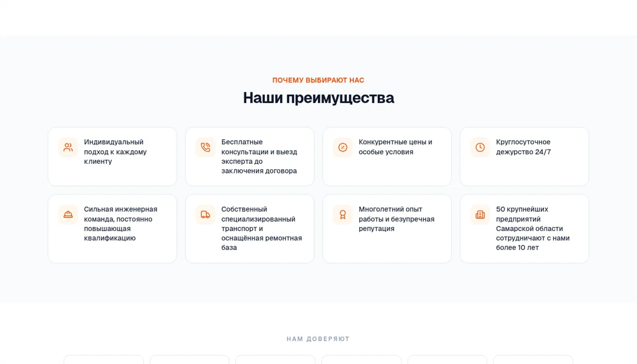Click the phone icon next to Бесплатные консультации

(x=205, y=147)
